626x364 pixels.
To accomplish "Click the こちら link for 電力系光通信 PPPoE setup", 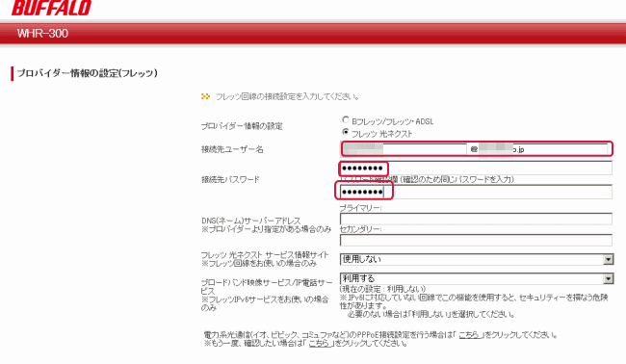I will pos(470,335).
